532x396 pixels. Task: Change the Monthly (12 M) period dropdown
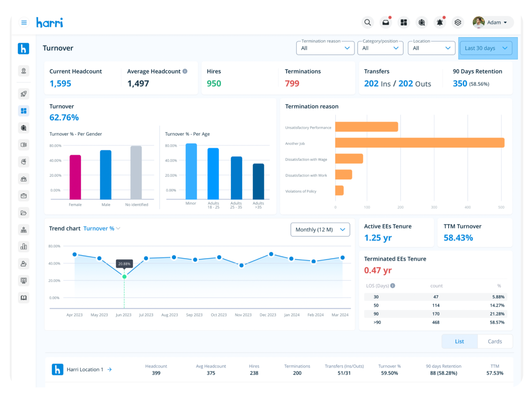(x=320, y=230)
